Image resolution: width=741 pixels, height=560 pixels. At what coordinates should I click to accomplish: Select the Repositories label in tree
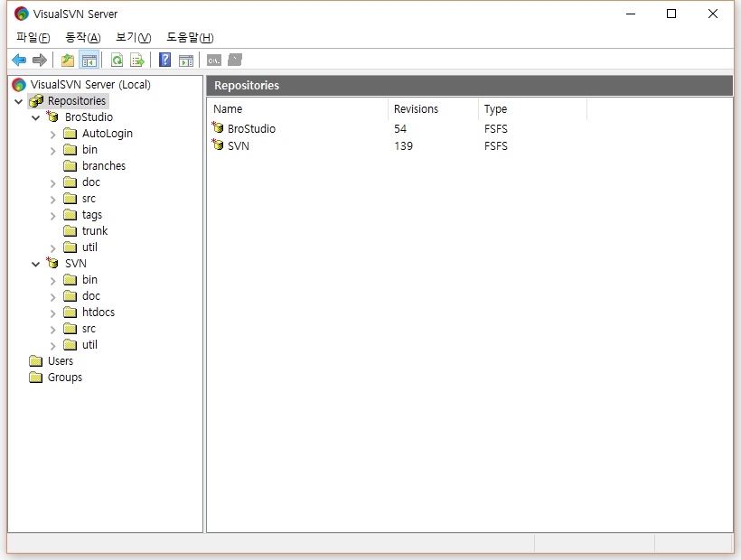(77, 100)
